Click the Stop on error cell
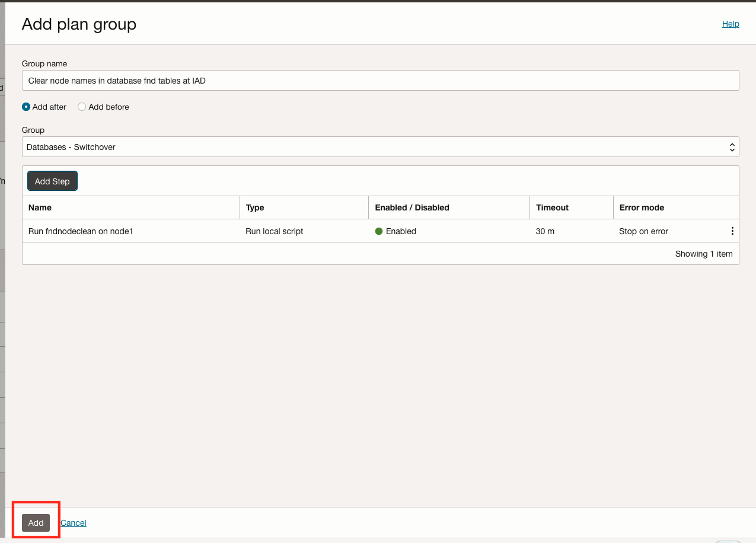The image size is (756, 543). pos(669,231)
